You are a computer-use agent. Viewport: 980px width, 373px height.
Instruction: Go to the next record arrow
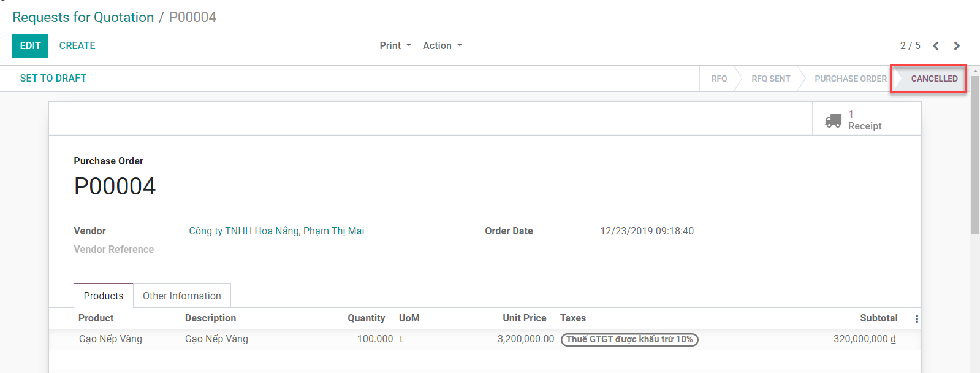coord(957,46)
